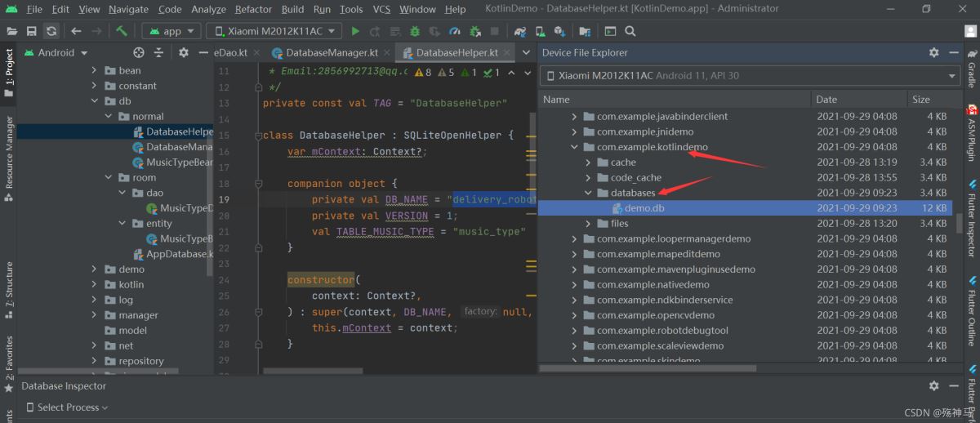
Task: Collapse the room package in Project tree
Action: coord(109,177)
